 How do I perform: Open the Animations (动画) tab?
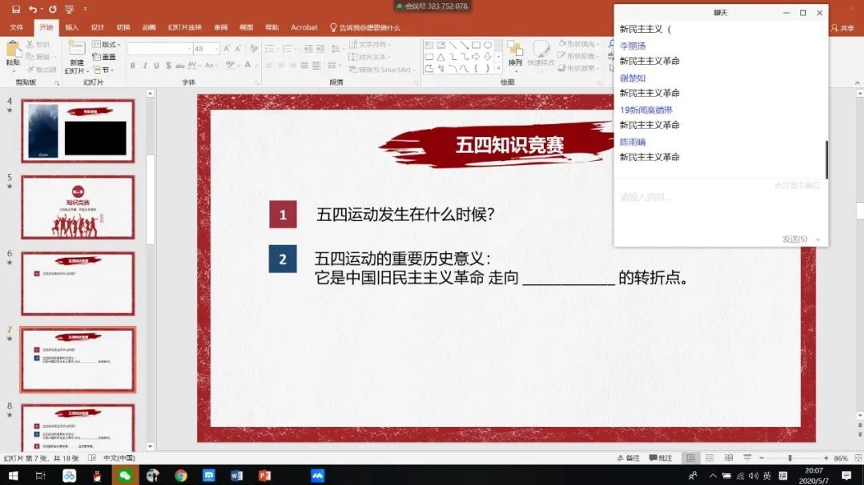[149, 27]
